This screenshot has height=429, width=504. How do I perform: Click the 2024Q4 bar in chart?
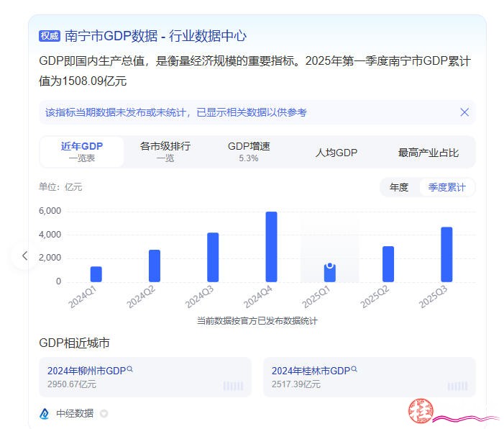(271, 247)
